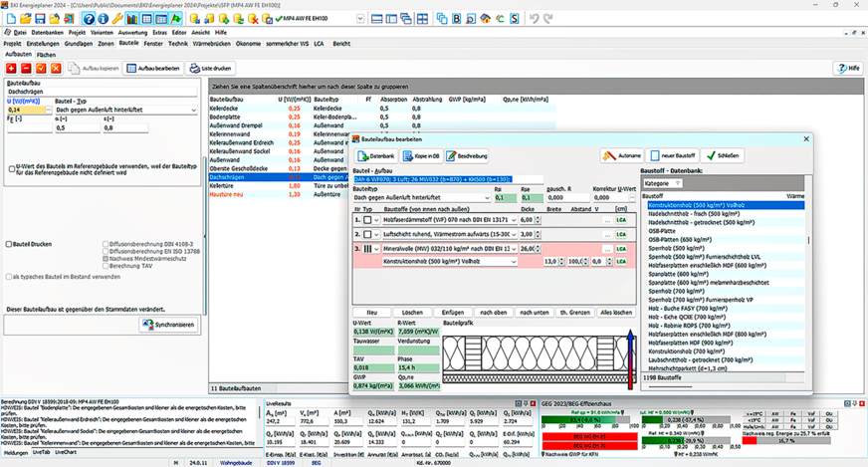Click the Schließen button in the dialog
Screen dimensions: 868x467
[723, 156]
